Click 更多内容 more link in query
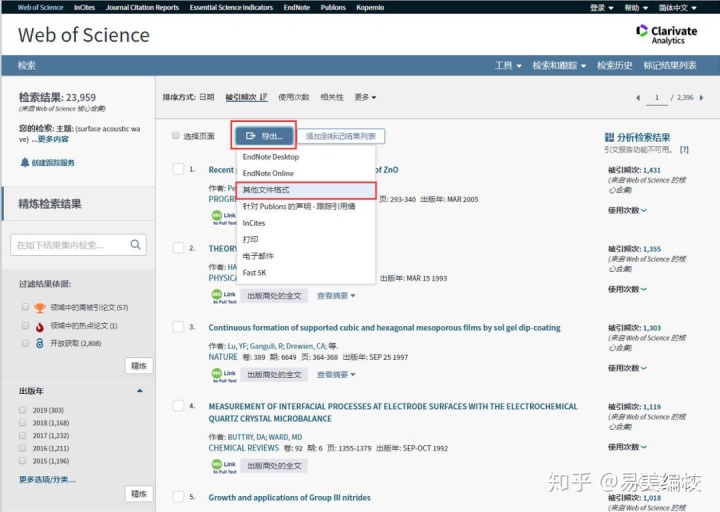The height and width of the screenshot is (512, 720). [53, 139]
